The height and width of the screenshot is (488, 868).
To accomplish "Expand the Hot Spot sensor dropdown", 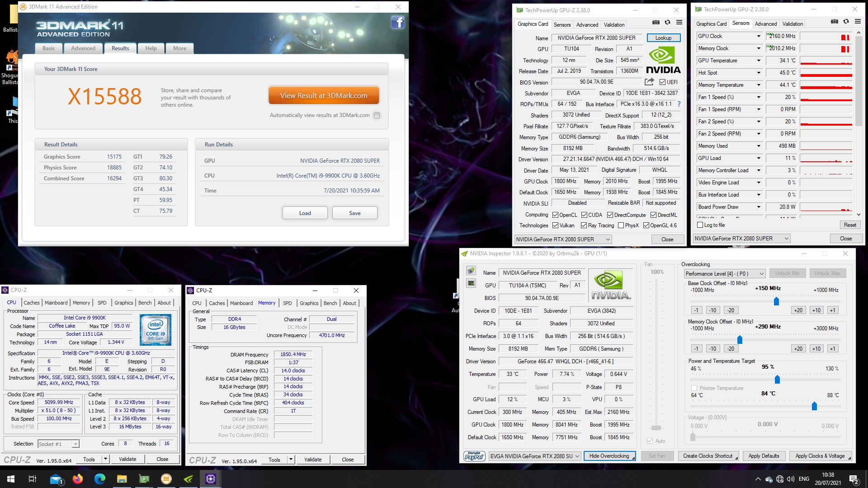I will [x=759, y=73].
